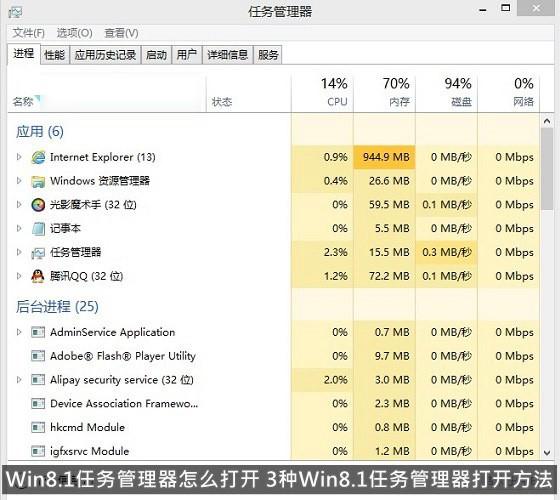The height and width of the screenshot is (500, 560).
Task: Click the Windows 资源管理器 folder icon
Action: click(x=38, y=181)
